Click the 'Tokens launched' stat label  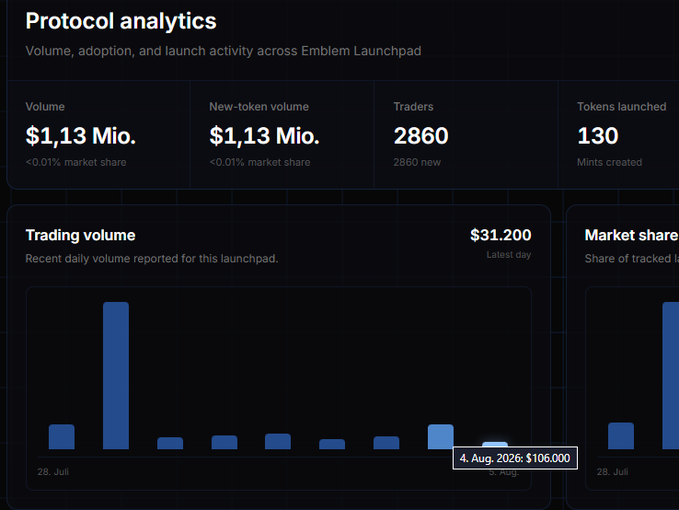pos(622,107)
